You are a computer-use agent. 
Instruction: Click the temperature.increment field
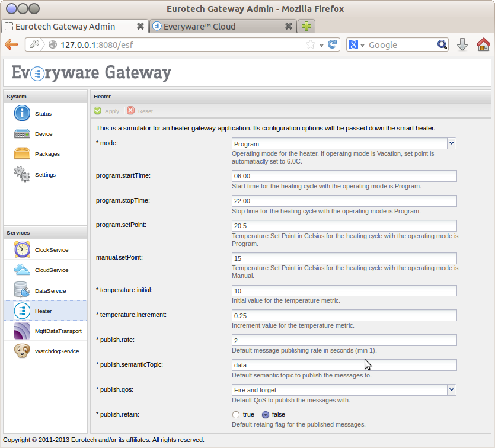pos(344,315)
